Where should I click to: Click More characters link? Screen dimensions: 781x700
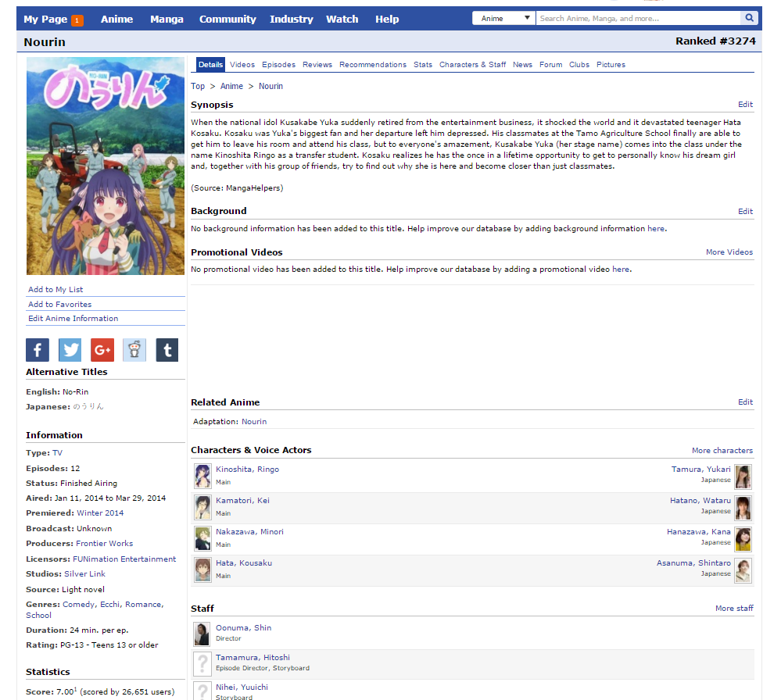coord(722,451)
